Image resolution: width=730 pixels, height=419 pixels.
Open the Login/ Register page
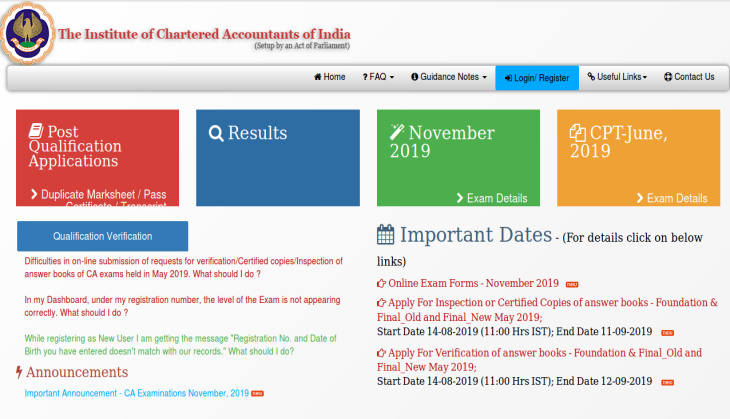pos(537,78)
